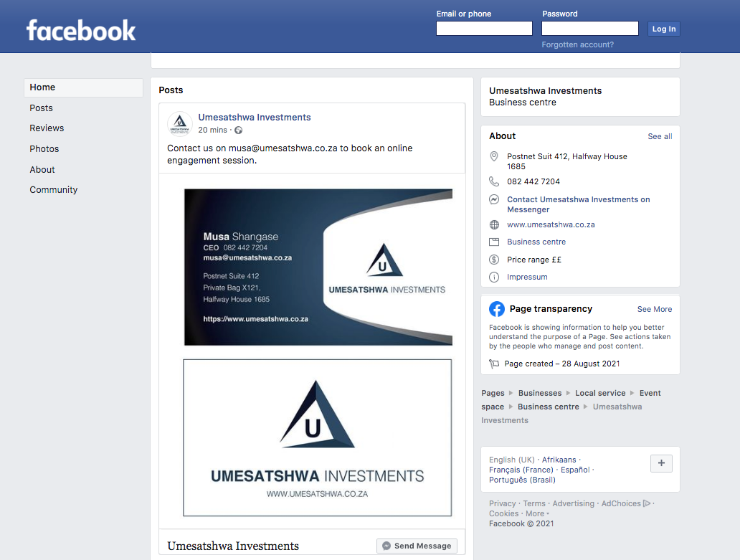Click the Messenger icon inside Send Message button
The width and height of the screenshot is (740, 560).
(386, 546)
